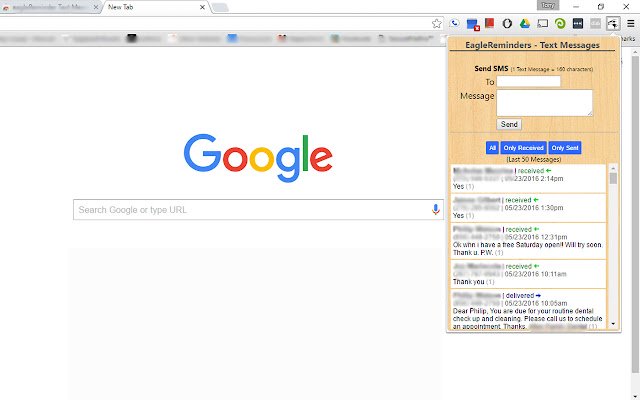Select the New Tab tab

pyautogui.click(x=155, y=7)
